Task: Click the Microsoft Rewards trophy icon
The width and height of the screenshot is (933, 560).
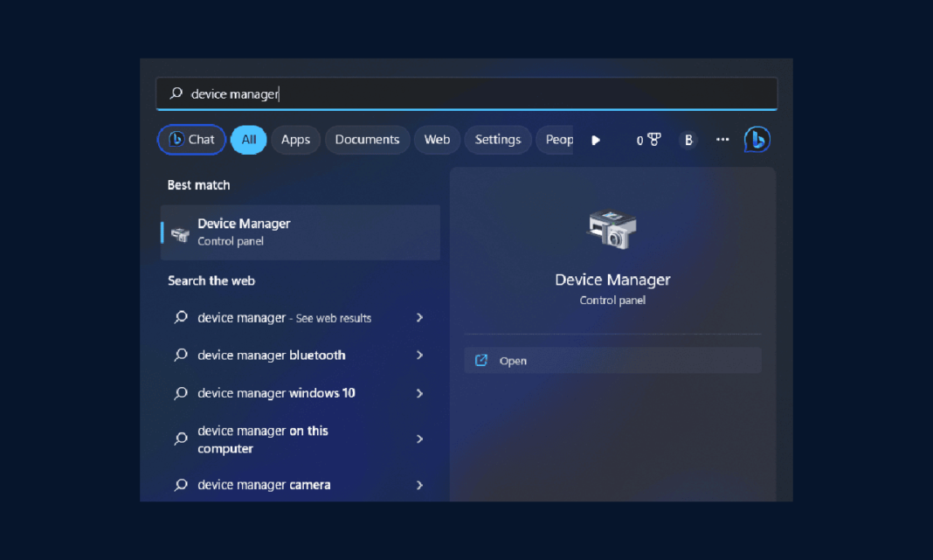Action: (650, 139)
